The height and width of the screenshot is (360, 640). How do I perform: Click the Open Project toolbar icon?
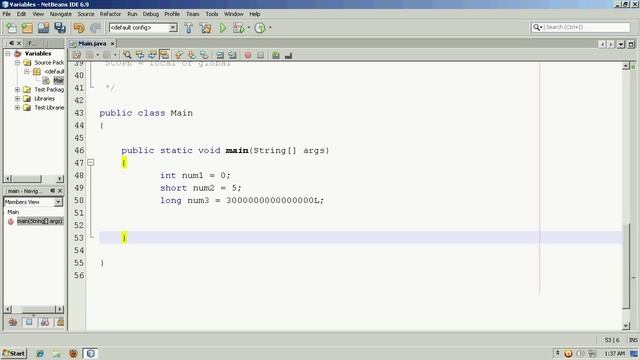[43, 28]
